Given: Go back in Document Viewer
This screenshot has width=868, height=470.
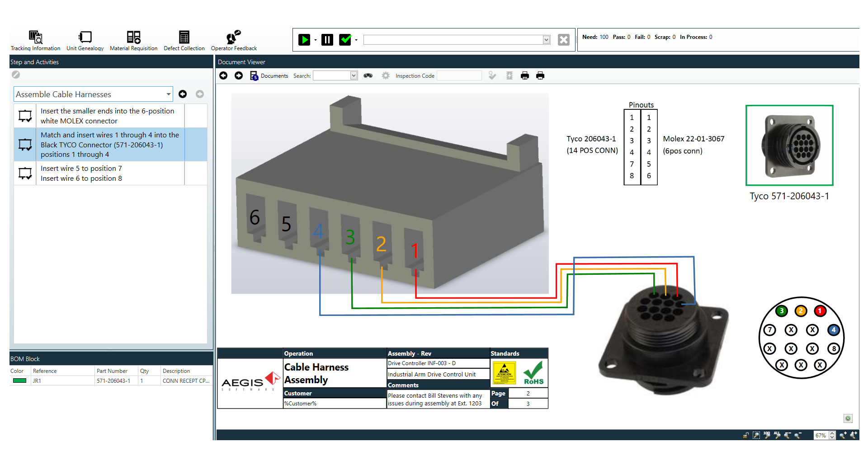Looking at the screenshot, I should (x=223, y=75).
